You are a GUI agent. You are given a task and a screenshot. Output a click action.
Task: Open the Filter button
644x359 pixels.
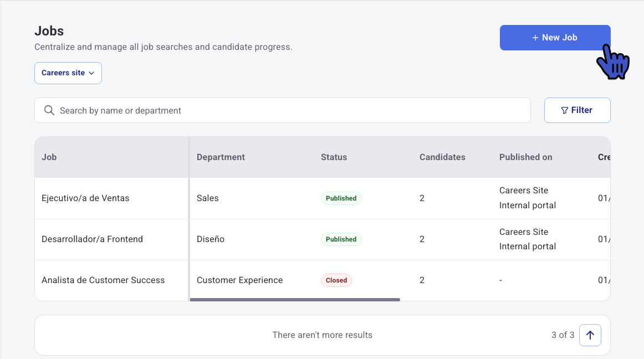[577, 110]
